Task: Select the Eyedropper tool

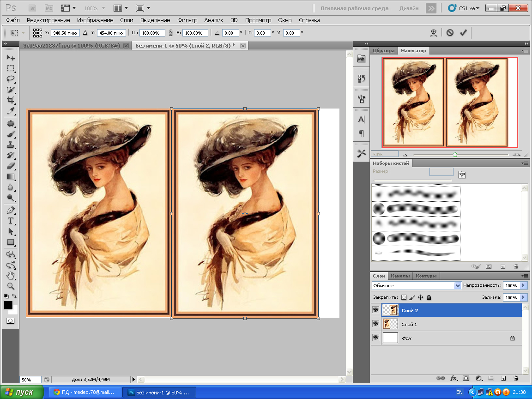Action: [11, 111]
